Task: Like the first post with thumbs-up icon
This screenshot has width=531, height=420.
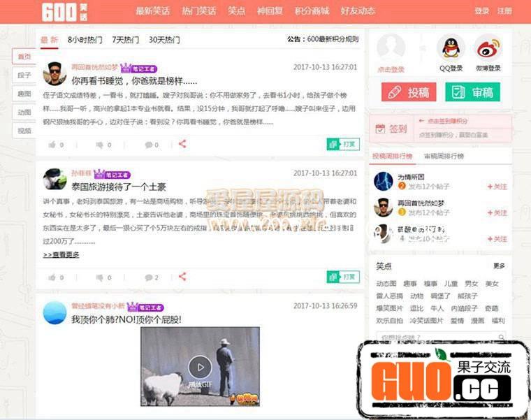Action: coord(52,145)
